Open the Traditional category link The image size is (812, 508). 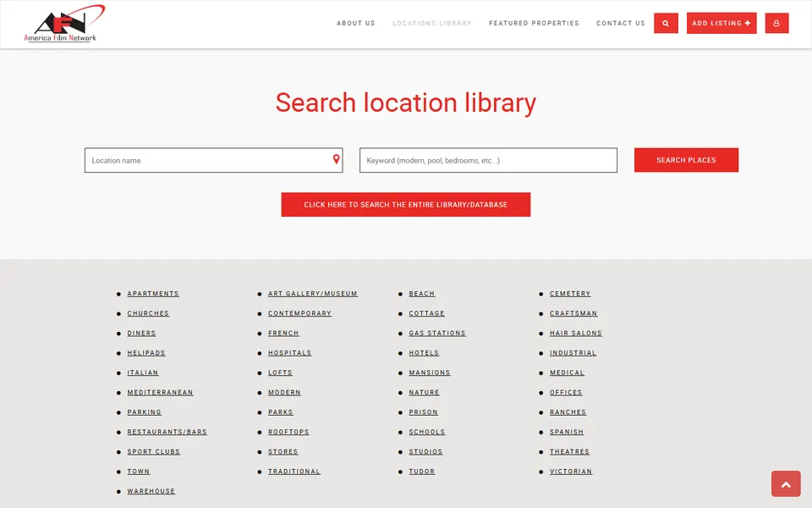tap(294, 472)
